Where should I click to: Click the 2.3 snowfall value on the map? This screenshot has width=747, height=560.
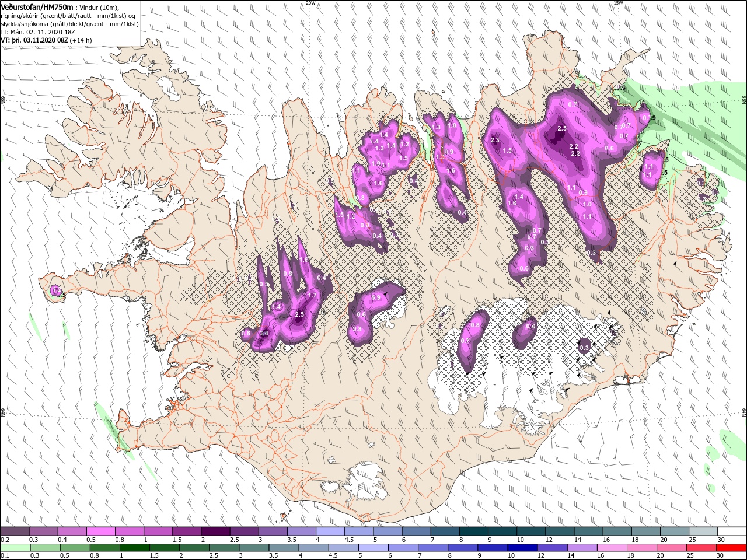tap(495, 141)
